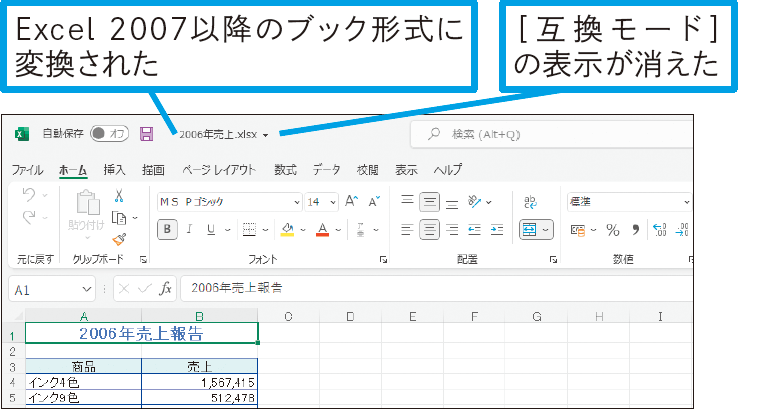Click the Comma Style icon
Image resolution: width=783 pixels, height=409 pixels.
pyautogui.click(x=635, y=230)
